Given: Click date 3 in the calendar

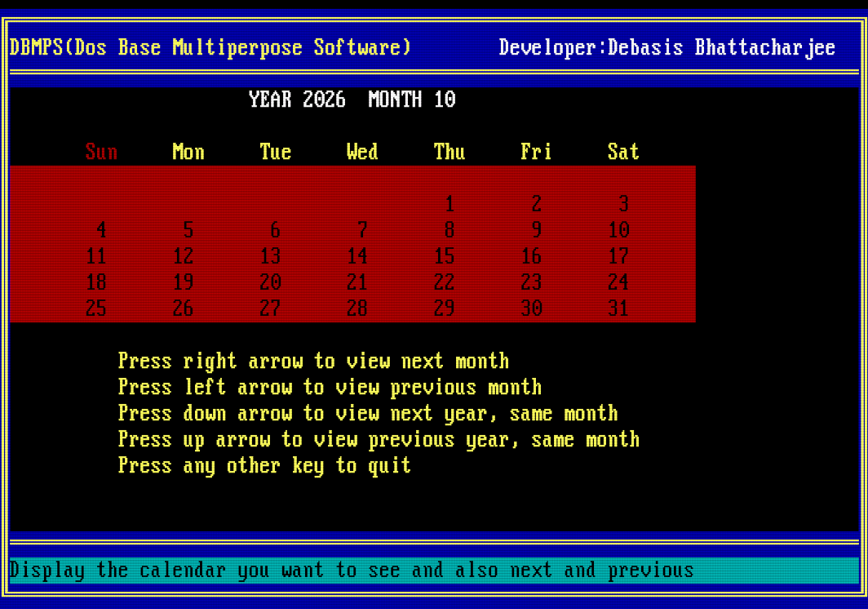Looking at the screenshot, I should pyautogui.click(x=623, y=204).
